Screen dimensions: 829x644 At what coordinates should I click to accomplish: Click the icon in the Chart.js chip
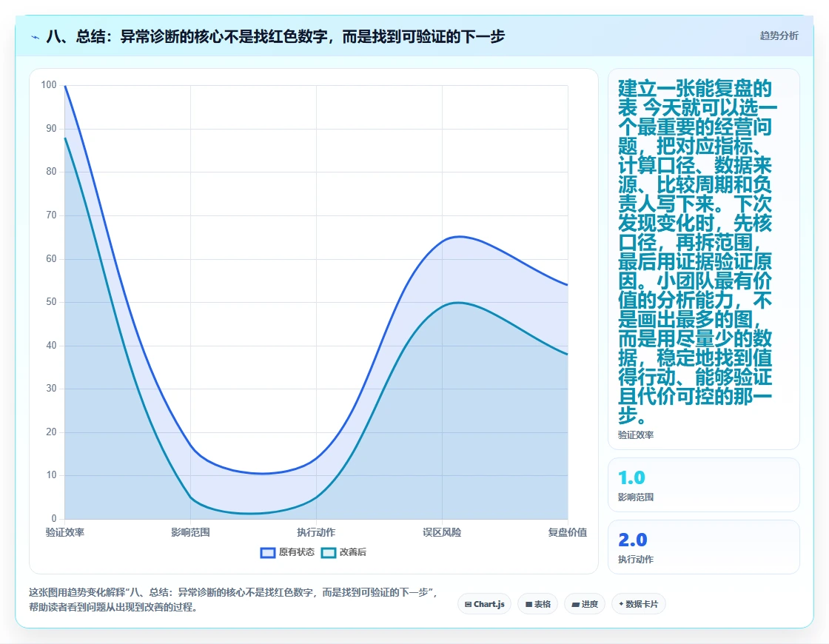pyautogui.click(x=468, y=604)
